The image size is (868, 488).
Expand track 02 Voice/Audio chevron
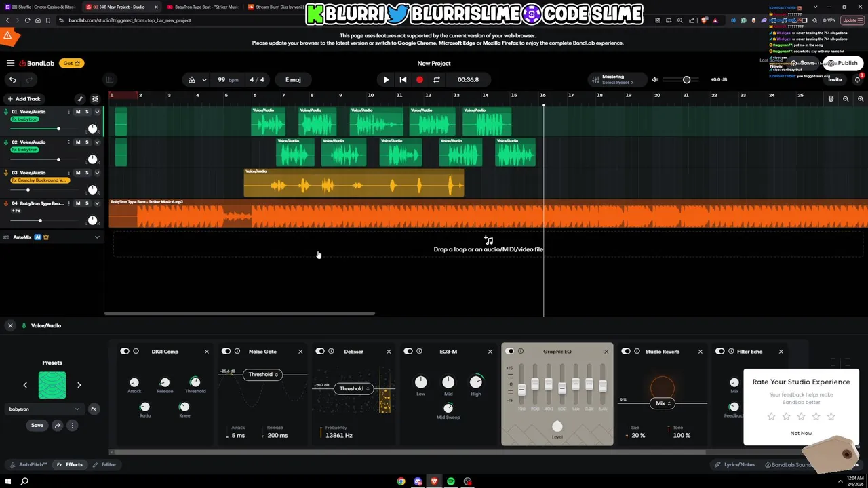(97, 142)
